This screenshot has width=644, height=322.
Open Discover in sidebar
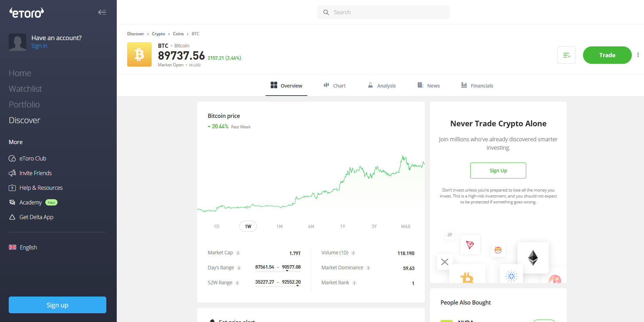[x=25, y=120]
